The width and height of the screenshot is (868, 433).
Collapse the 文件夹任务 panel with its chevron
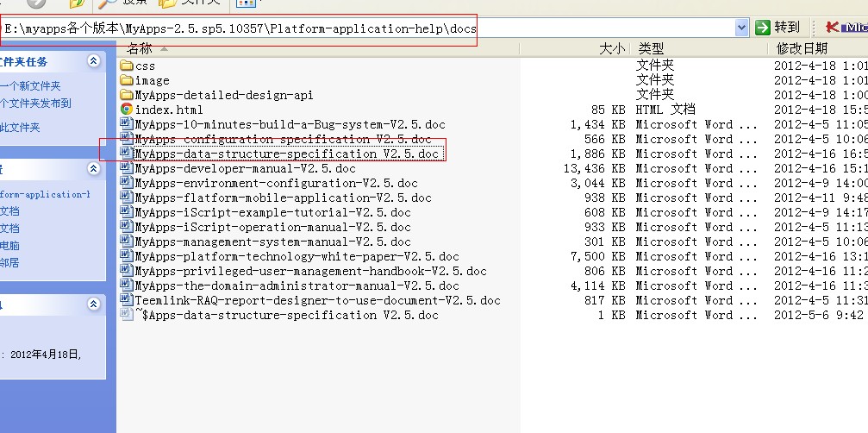94,61
